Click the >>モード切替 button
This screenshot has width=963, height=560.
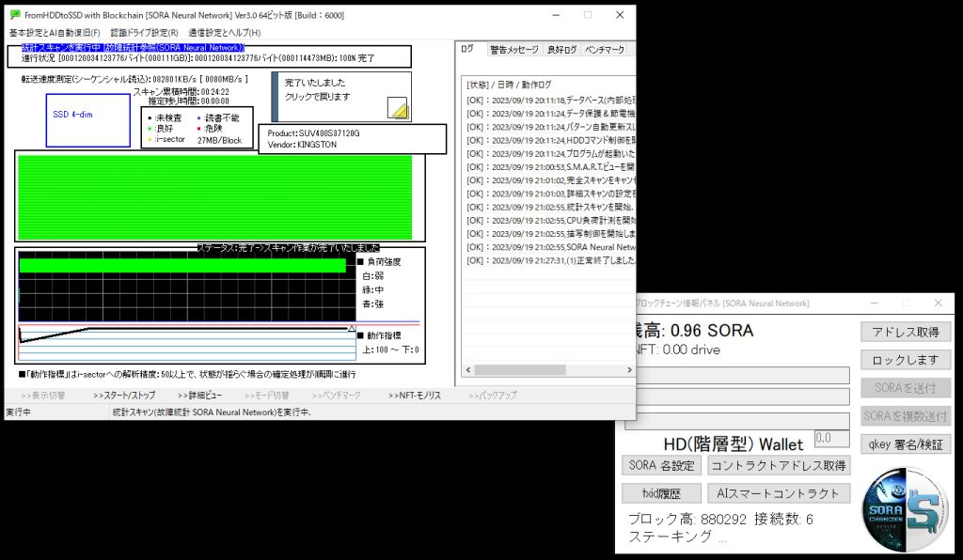(266, 396)
